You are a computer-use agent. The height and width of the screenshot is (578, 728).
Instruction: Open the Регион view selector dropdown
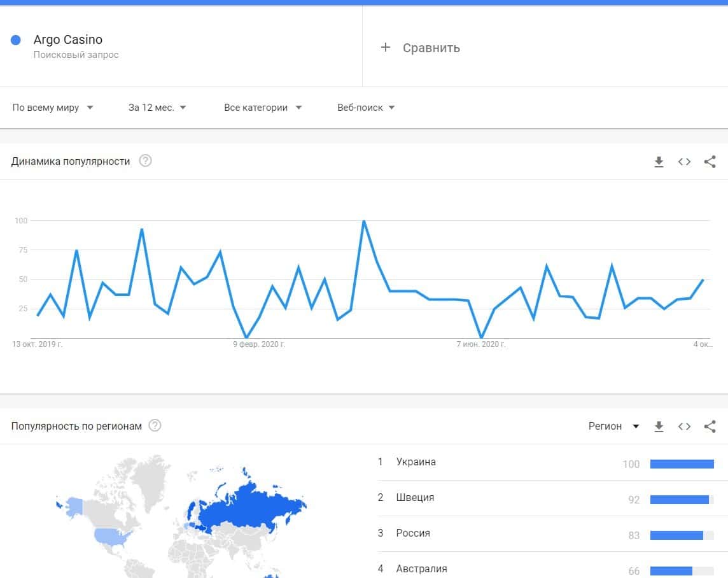click(613, 426)
